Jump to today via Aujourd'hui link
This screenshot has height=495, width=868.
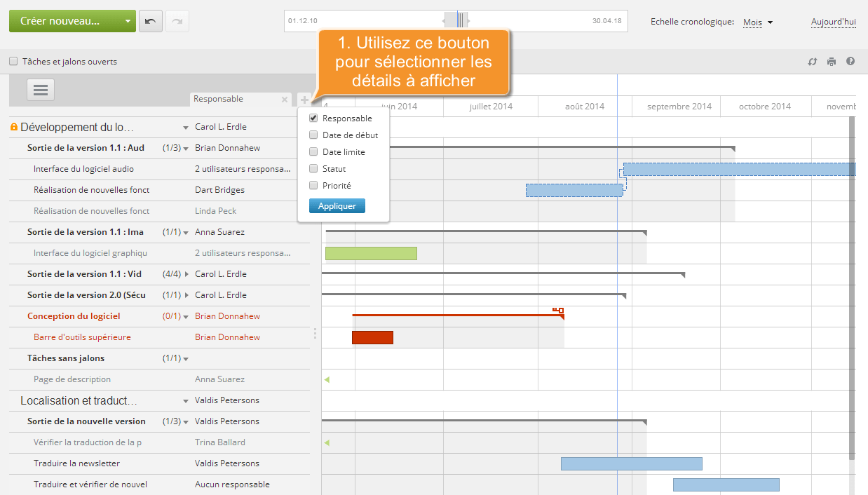tap(834, 22)
